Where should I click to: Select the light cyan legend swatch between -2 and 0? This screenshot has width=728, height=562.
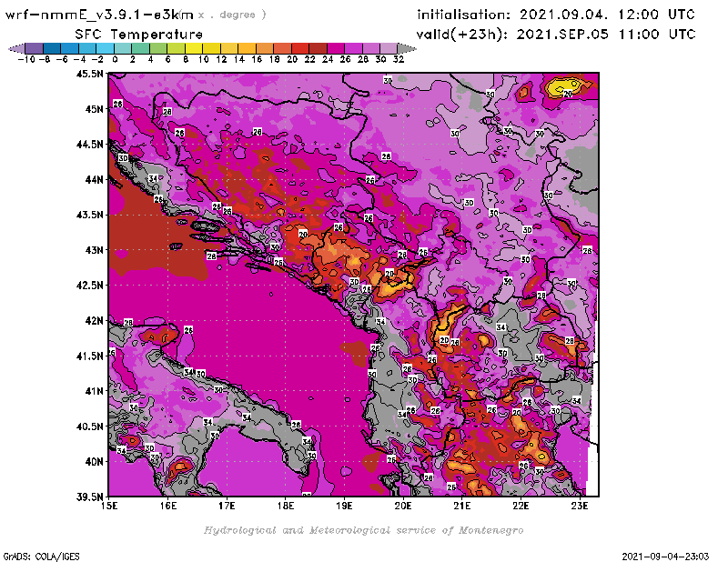105,48
